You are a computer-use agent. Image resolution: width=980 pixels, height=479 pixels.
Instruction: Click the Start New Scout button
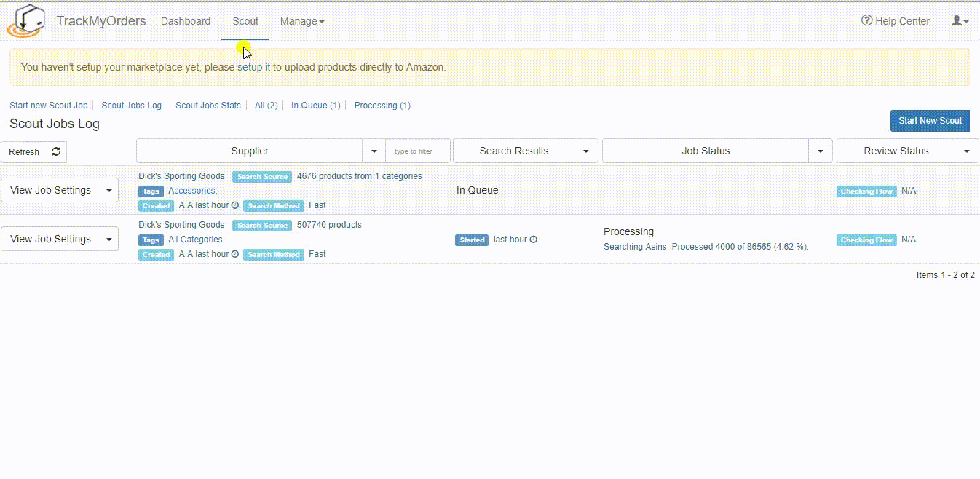pos(930,120)
